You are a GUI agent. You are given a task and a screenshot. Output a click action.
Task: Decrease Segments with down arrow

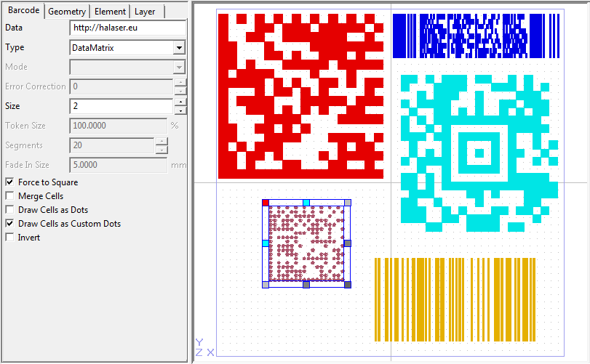click(162, 150)
